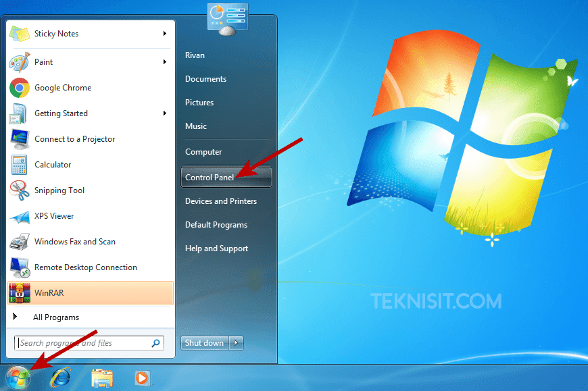Open the Remote Desktop Connection icon
This screenshot has width=588, height=391.
pyautogui.click(x=20, y=267)
